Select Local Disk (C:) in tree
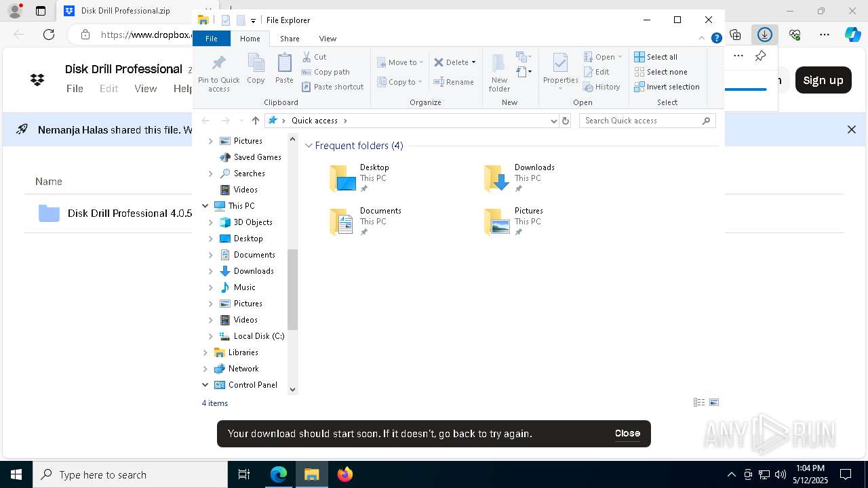The image size is (868, 488). click(x=258, y=336)
